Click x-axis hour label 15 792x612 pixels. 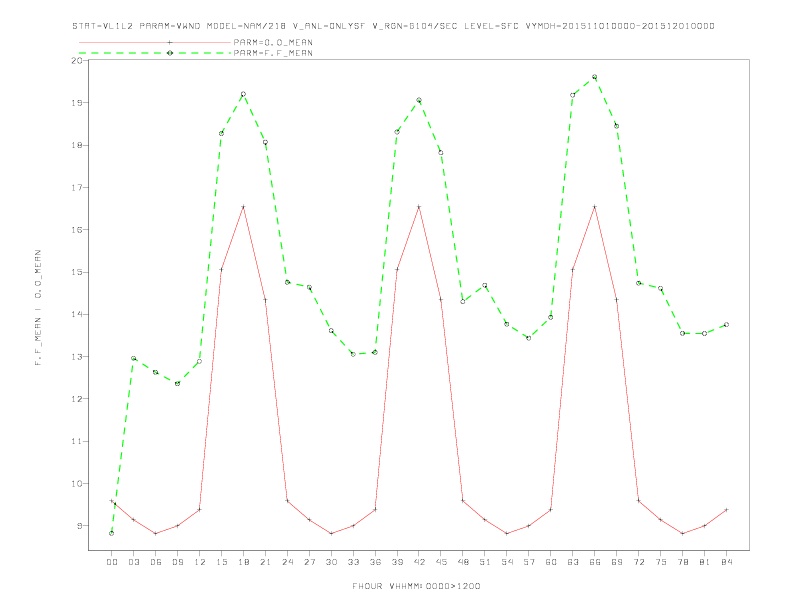(x=221, y=562)
